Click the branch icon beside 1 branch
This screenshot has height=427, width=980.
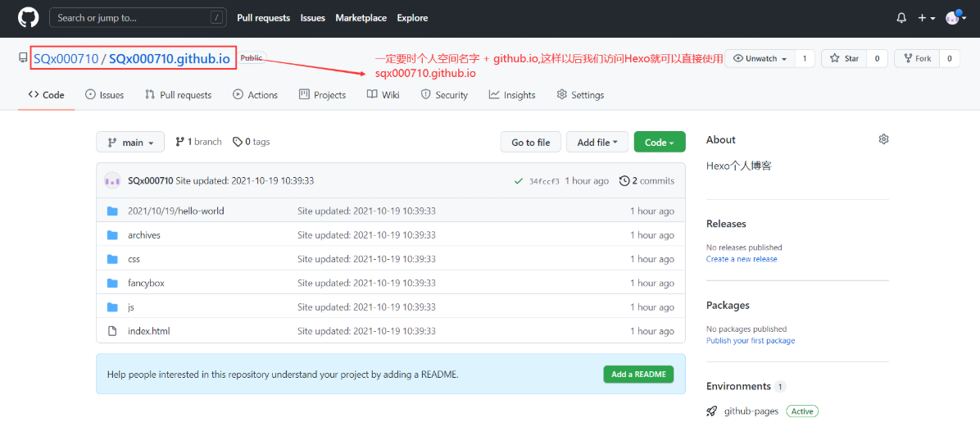tap(180, 142)
